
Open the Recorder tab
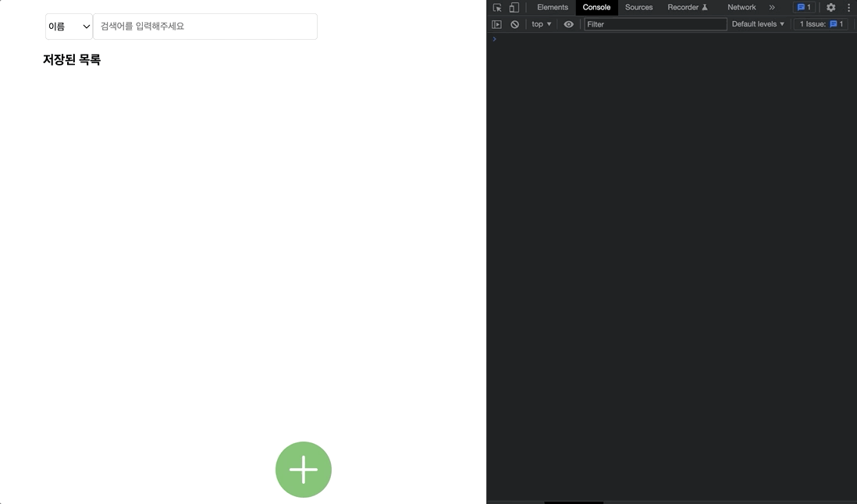pos(687,8)
